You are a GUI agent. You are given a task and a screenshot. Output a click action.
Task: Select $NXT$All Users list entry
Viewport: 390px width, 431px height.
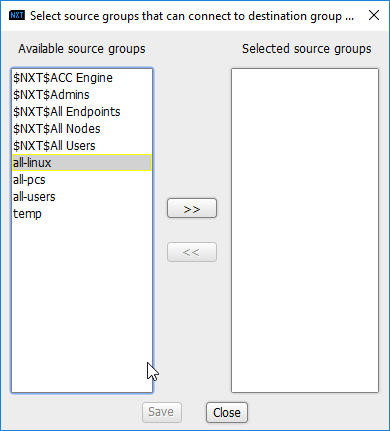(82, 146)
